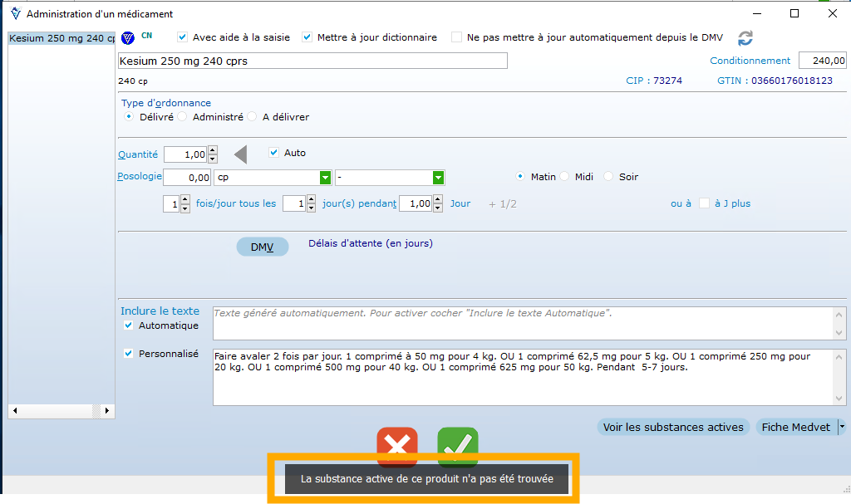This screenshot has width=851, height=504.
Task: Select Délivré ordonnance type
Action: 129,116
